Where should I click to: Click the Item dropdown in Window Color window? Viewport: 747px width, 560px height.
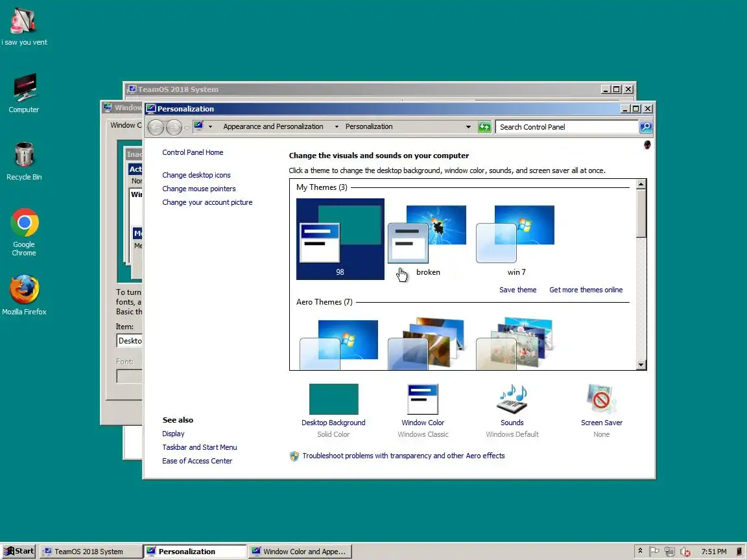point(129,340)
